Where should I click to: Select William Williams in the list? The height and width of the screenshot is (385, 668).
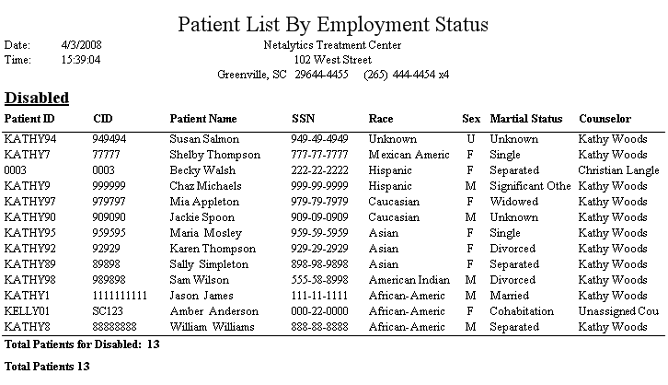pyautogui.click(x=212, y=327)
